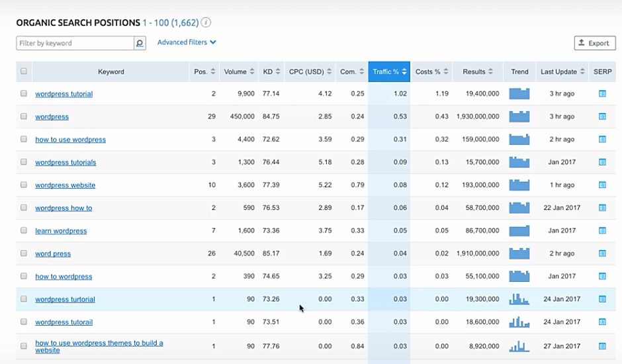The image size is (622, 364).
Task: Open SERP icon for wordpress themes website row
Action: [602, 346]
